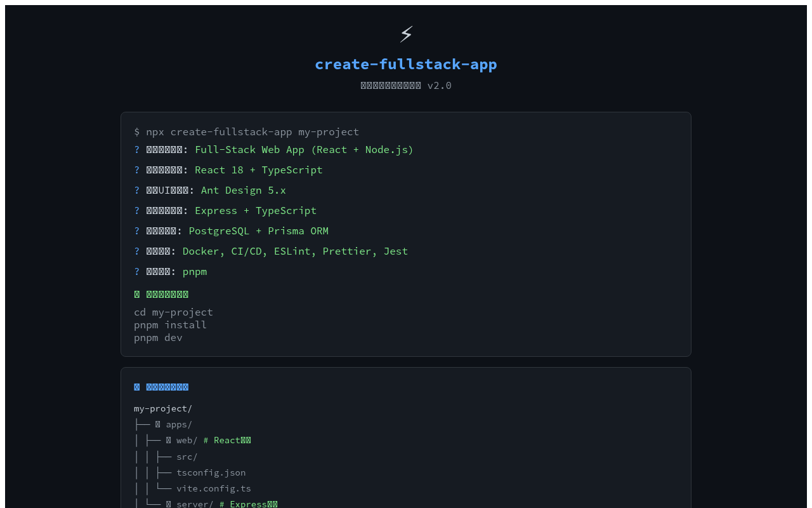The width and height of the screenshot is (812, 508).
Task: Click the "src/" tree entry
Action: coord(187,457)
